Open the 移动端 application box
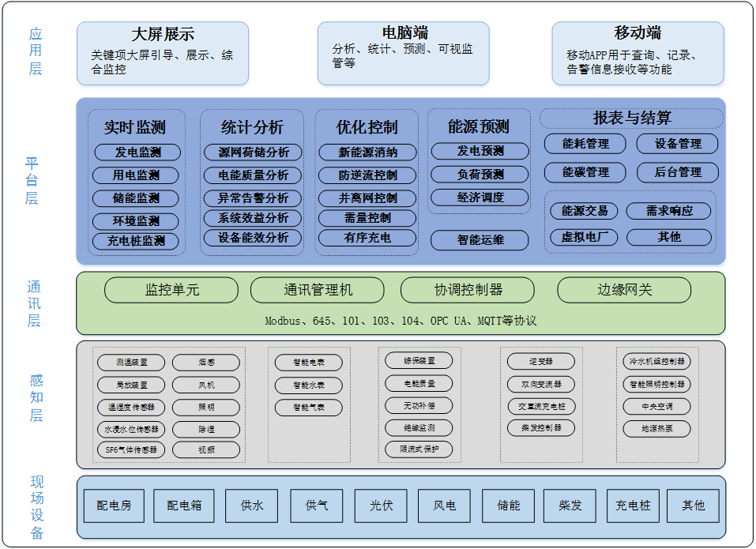 [x=638, y=53]
